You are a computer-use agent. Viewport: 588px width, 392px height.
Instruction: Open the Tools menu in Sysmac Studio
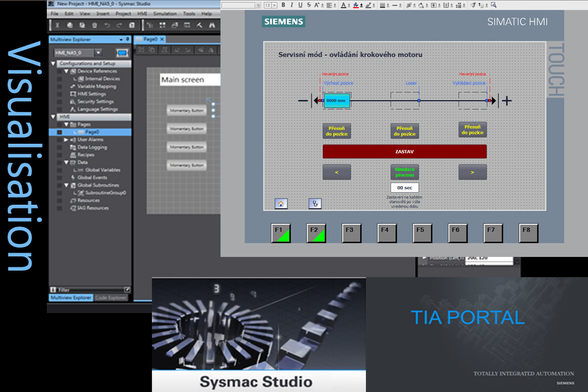pyautogui.click(x=189, y=14)
